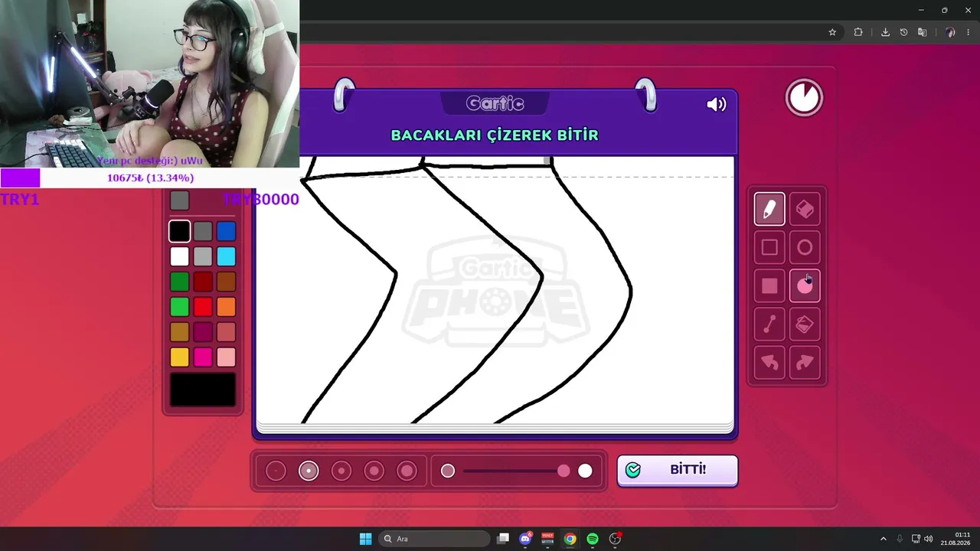Open Spotify from the taskbar
Screen dimensions: 980x551
[x=593, y=539]
